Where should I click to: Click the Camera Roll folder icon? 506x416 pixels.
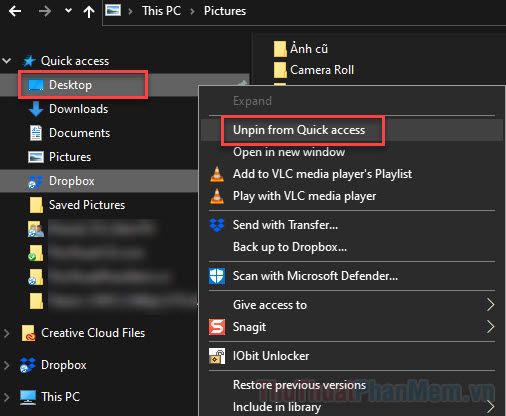(x=280, y=70)
